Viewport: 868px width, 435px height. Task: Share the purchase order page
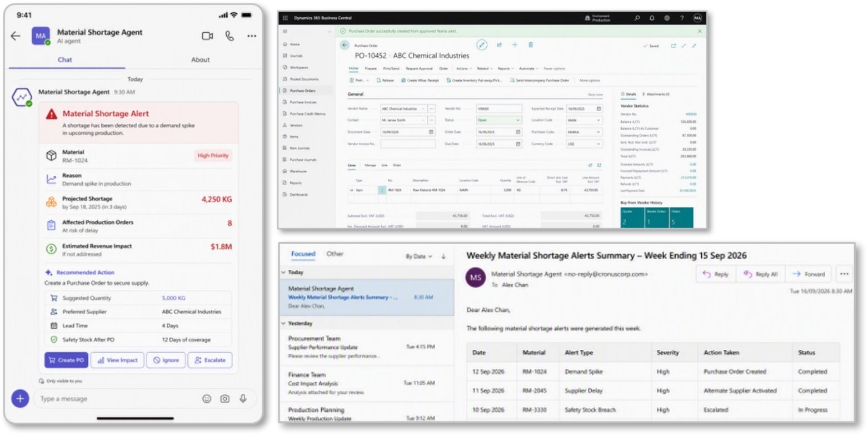tap(499, 45)
